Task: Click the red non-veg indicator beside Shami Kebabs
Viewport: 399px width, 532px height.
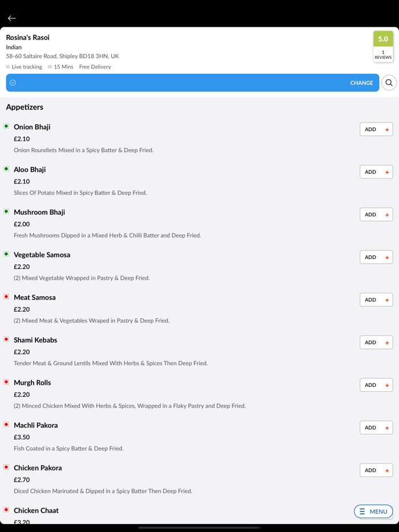Action: click(6, 339)
